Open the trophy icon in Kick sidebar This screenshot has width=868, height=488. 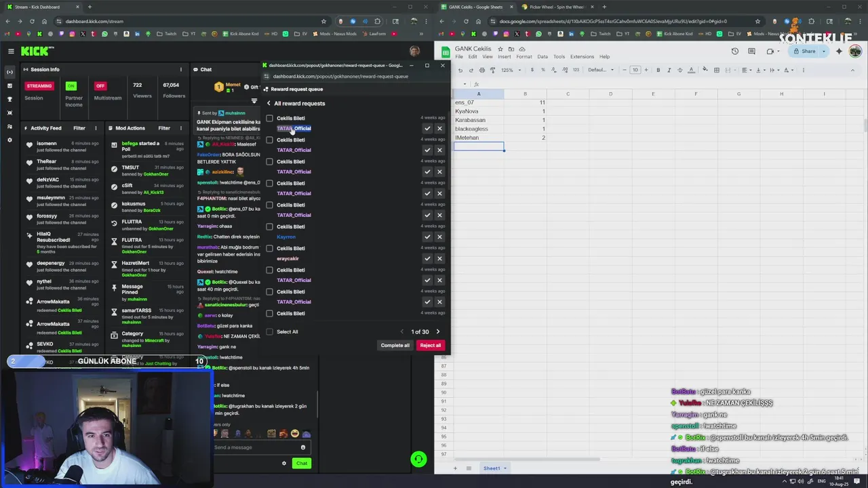(9, 99)
